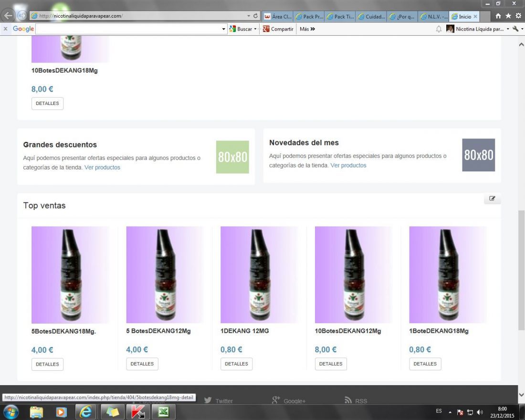Viewport: 525px width, 420px height.
Task: Open the 5BotesDEKANG18Mg. product image
Action: [70, 274]
